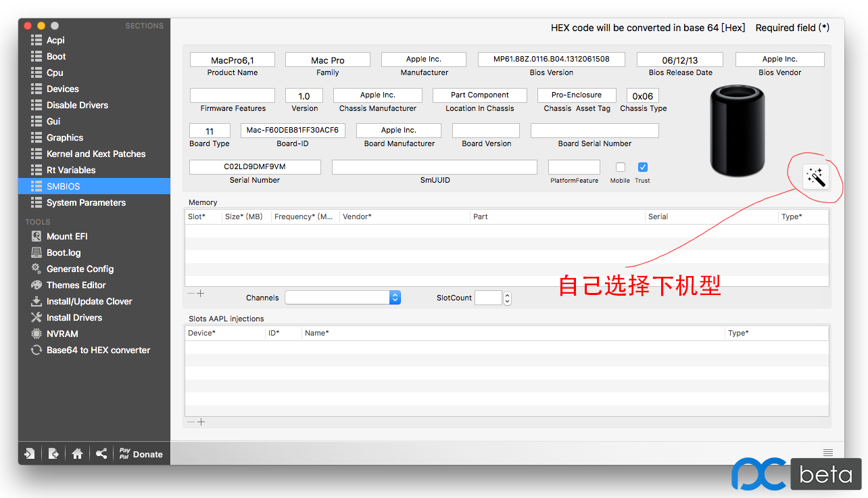
Task: Open the magic wand model selector
Action: click(x=816, y=177)
